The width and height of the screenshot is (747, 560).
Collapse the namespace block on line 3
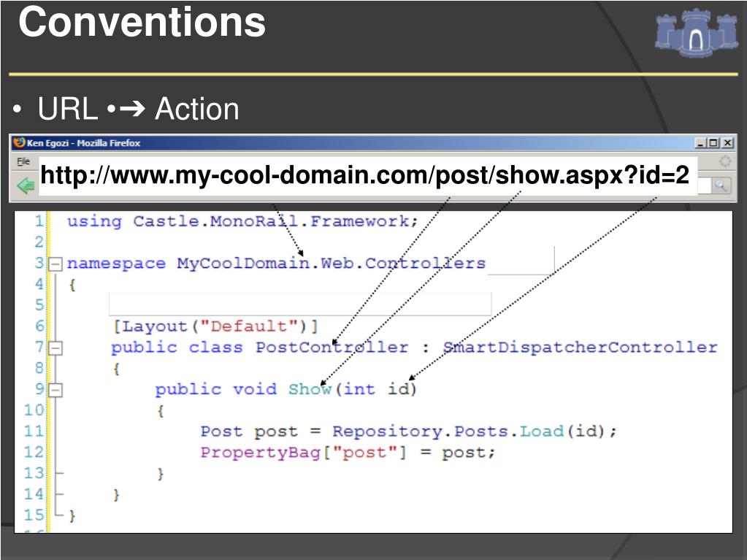tap(55, 264)
